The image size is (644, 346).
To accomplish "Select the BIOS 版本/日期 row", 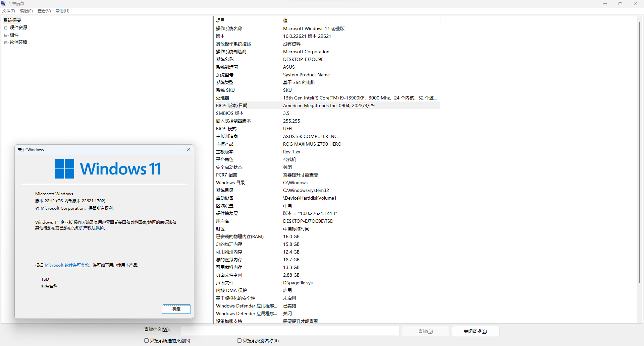I will click(x=327, y=106).
